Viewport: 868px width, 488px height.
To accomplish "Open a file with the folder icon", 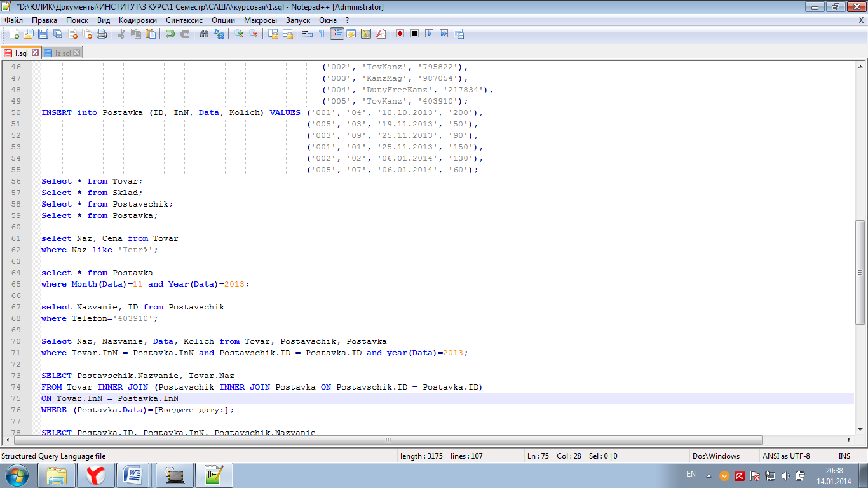I will point(29,34).
